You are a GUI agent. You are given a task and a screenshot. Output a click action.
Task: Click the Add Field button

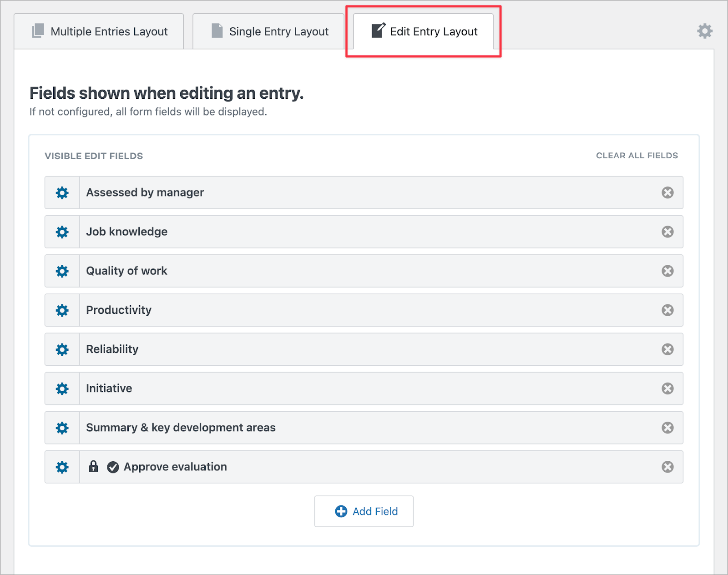(364, 511)
